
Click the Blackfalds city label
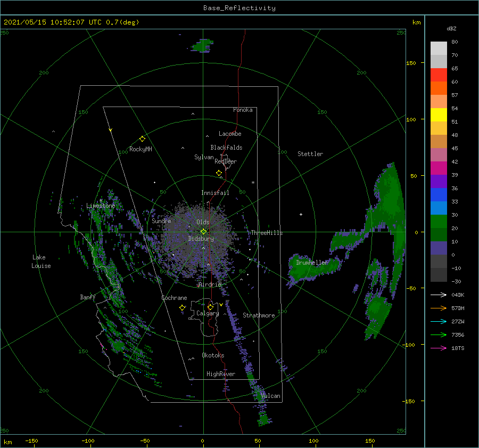click(226, 148)
